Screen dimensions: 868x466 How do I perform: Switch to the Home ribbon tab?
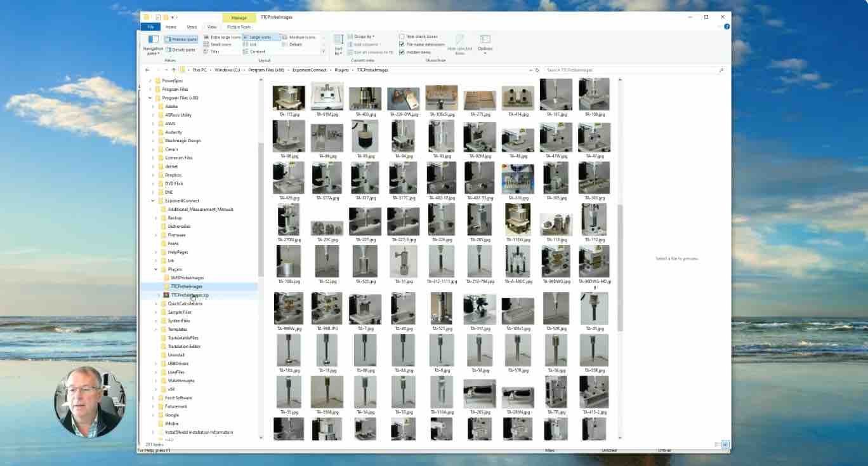tap(169, 27)
